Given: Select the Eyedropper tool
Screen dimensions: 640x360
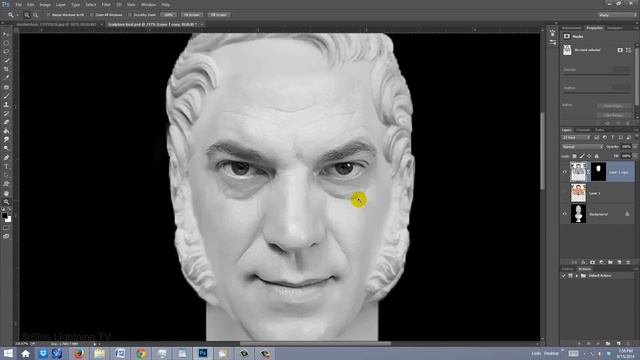Looking at the screenshot, I should (x=6, y=78).
